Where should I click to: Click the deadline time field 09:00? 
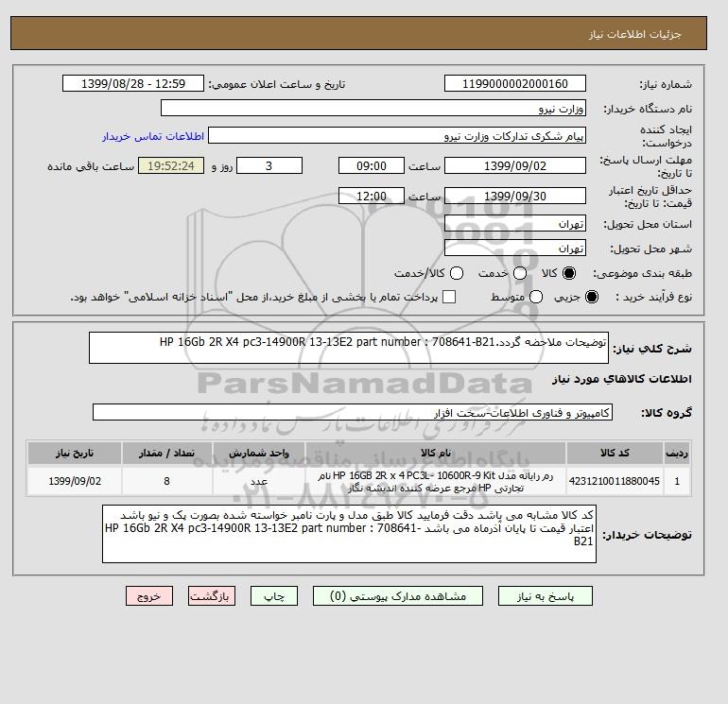coord(372,165)
